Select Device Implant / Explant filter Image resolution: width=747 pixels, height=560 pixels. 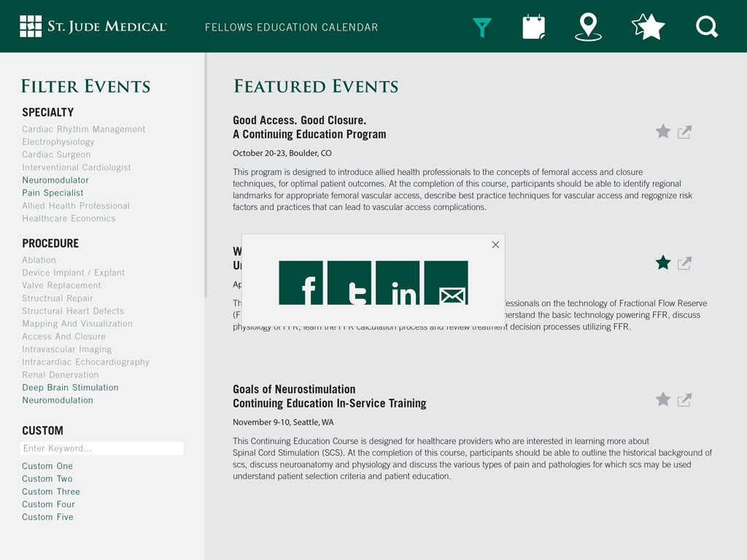click(x=74, y=273)
